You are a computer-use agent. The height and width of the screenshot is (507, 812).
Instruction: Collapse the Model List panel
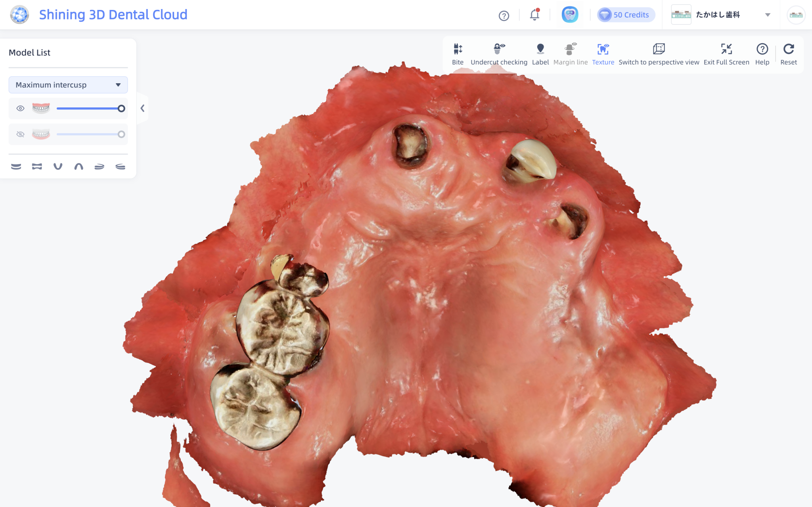tap(142, 108)
